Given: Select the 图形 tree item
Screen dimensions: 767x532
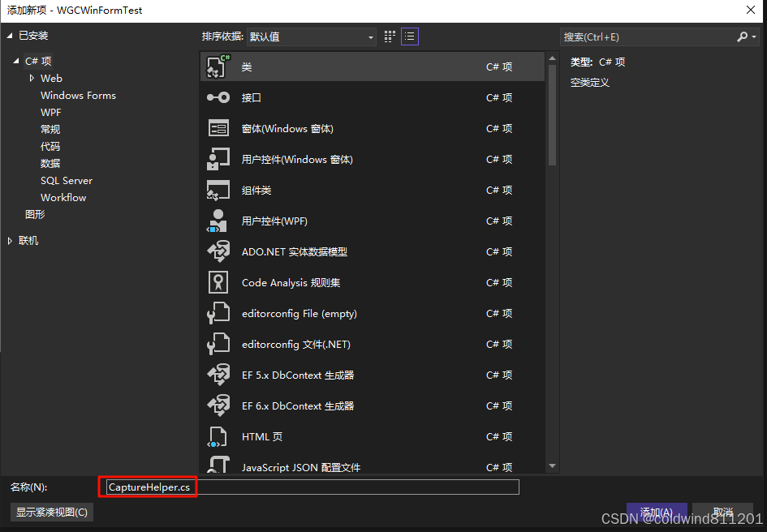Looking at the screenshot, I should click(x=35, y=214).
